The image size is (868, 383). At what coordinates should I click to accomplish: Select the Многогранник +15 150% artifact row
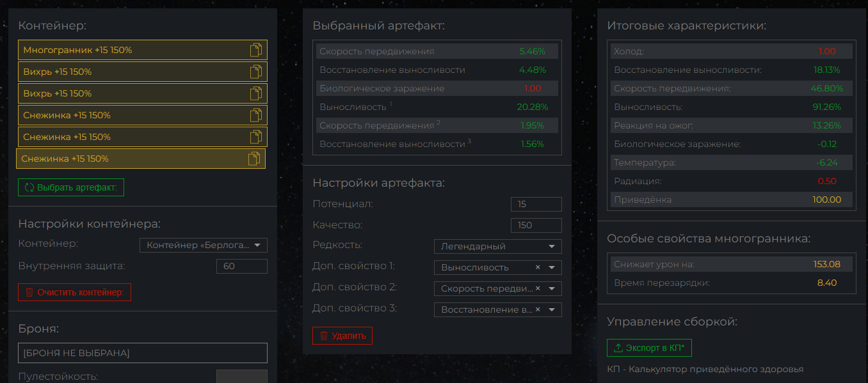click(128, 50)
